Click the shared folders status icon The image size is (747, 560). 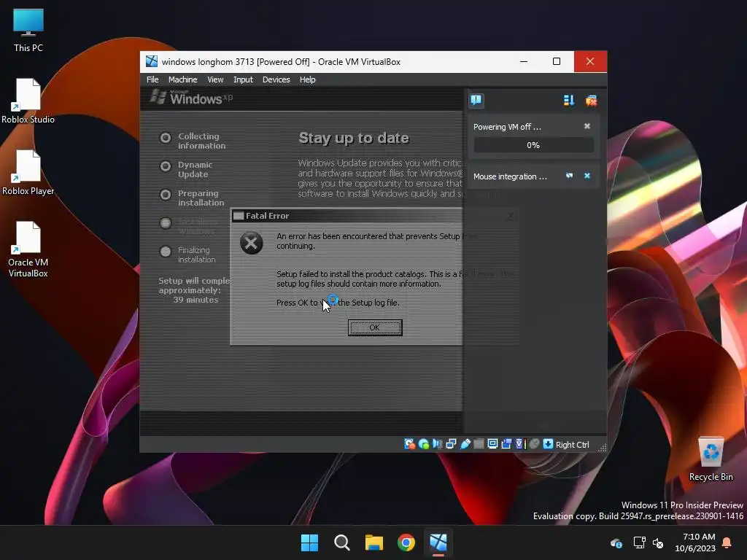tap(479, 444)
